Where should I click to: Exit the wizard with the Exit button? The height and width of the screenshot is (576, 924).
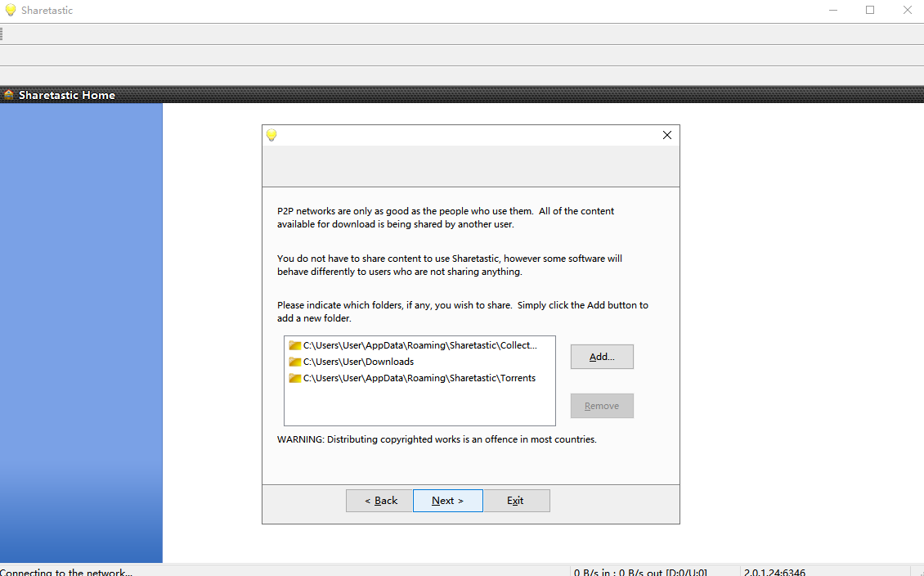pos(516,501)
